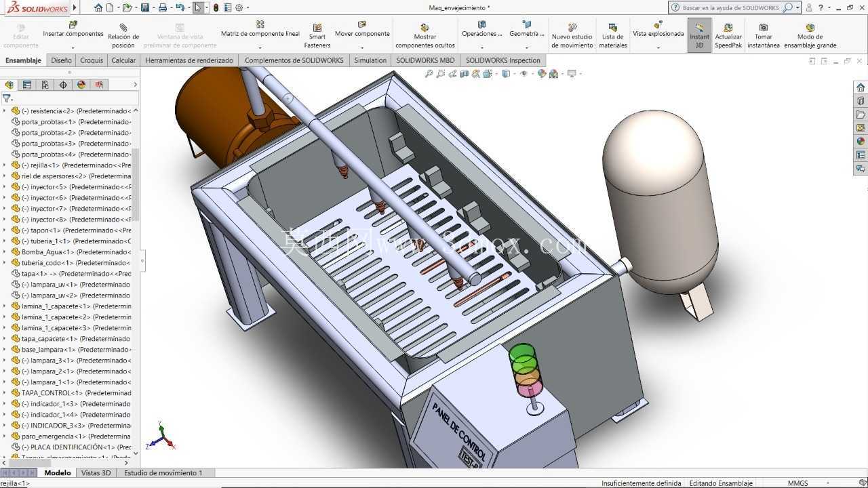This screenshot has height=488, width=868.
Task: Click Tomar instantánea camera tool
Action: pyautogui.click(x=764, y=35)
